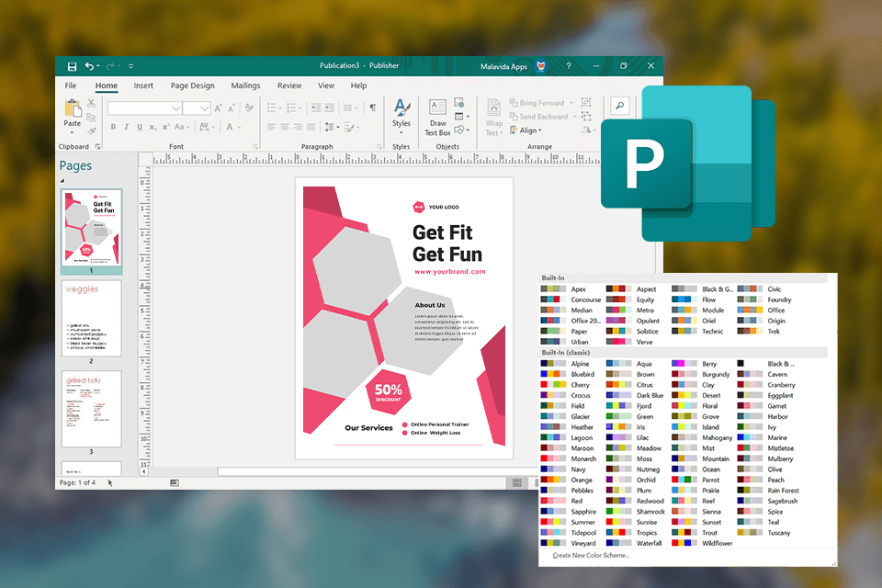Open the font name dropdown
The width and height of the screenshot is (882, 588).
pos(176,108)
